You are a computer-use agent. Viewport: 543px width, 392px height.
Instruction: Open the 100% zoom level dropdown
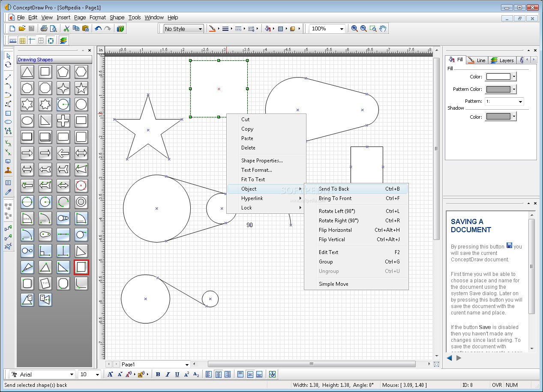327,29
